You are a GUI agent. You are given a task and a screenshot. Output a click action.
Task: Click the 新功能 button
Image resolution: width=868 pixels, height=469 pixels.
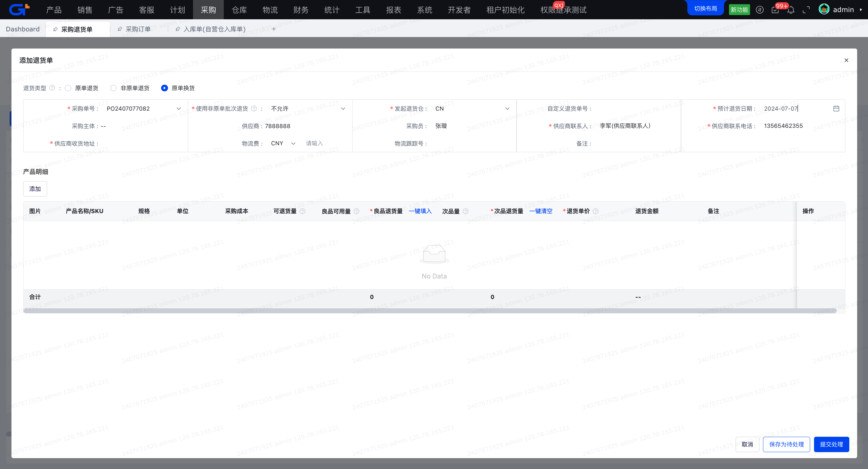coord(739,10)
